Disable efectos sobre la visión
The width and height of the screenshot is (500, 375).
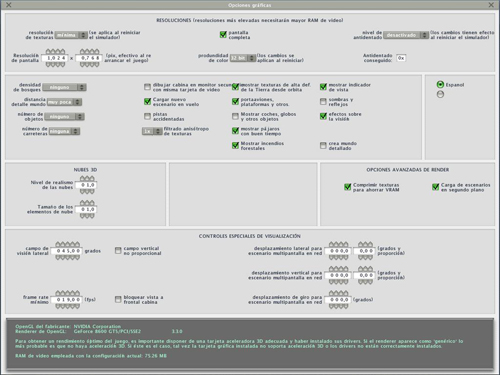(323, 116)
